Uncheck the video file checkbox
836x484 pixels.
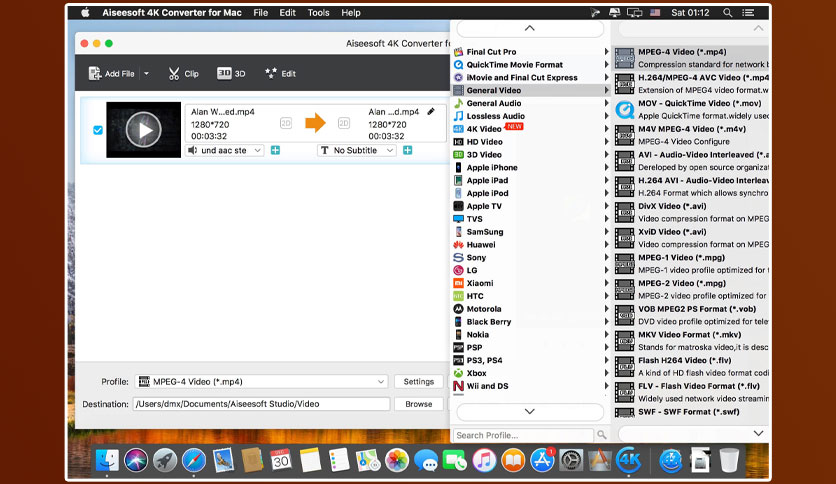coord(98,130)
